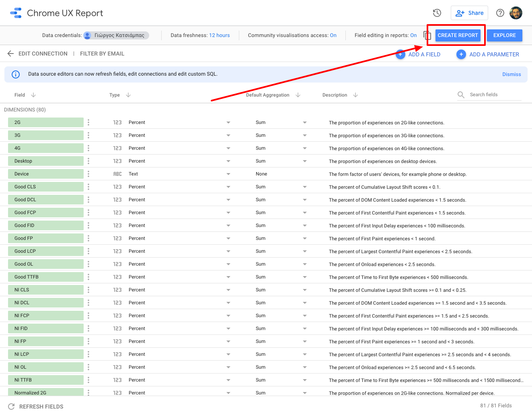The image size is (532, 417).
Task: Click the info icon in the blue banner
Action: click(16, 74)
